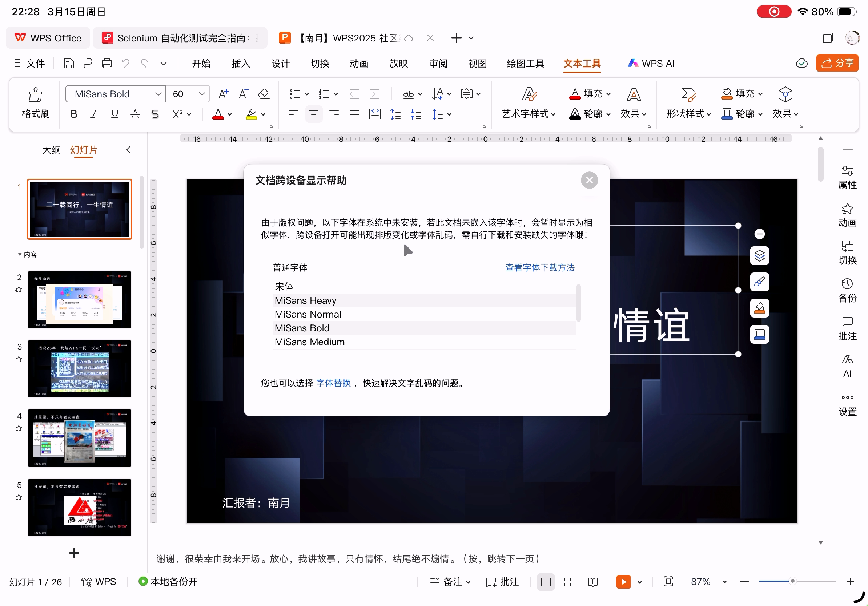
Task: Expand the font size 60 dropdown
Action: tap(202, 94)
